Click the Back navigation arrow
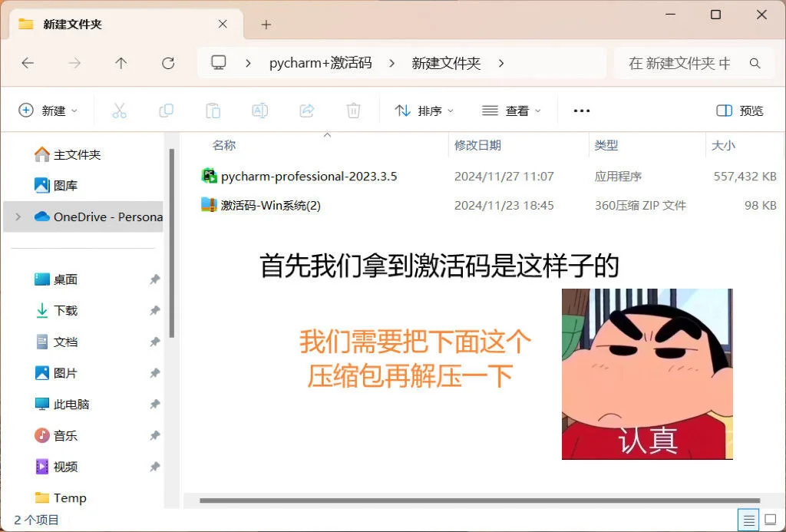This screenshot has height=532, width=786. (x=28, y=63)
